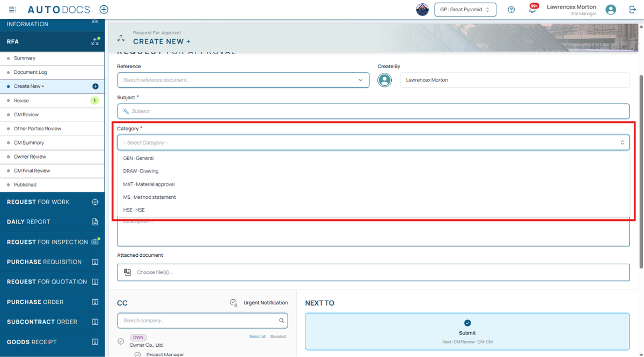
Task: Open the Reference document search dropdown
Action: (x=243, y=80)
